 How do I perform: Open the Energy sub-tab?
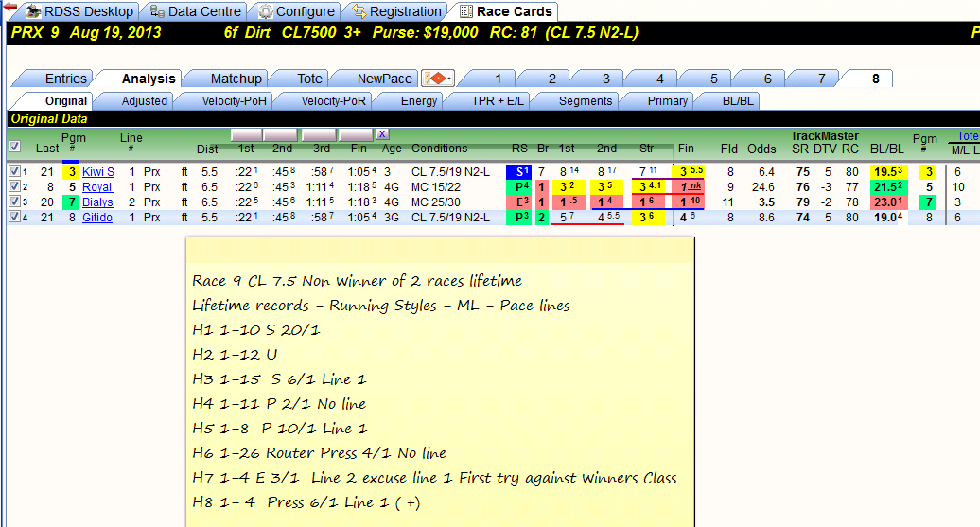419,100
